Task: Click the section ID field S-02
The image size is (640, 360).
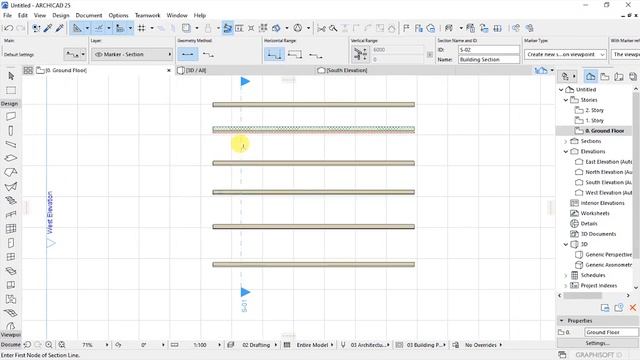Action: [x=489, y=50]
